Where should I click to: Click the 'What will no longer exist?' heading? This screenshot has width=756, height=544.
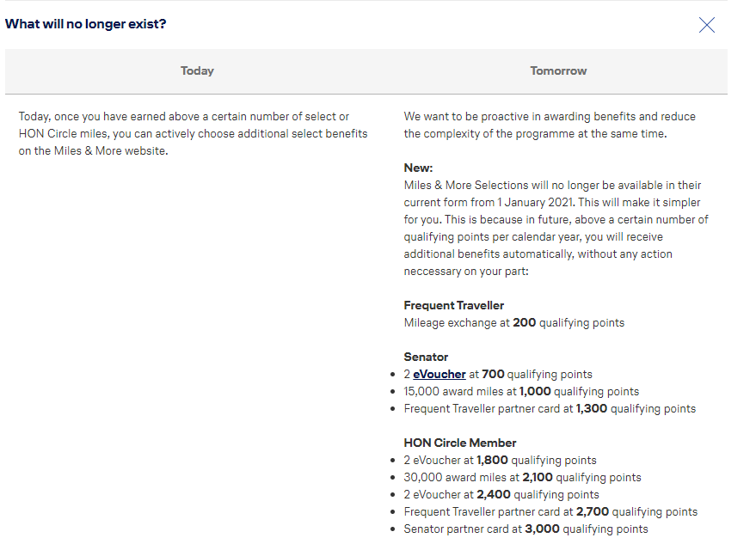86,23
